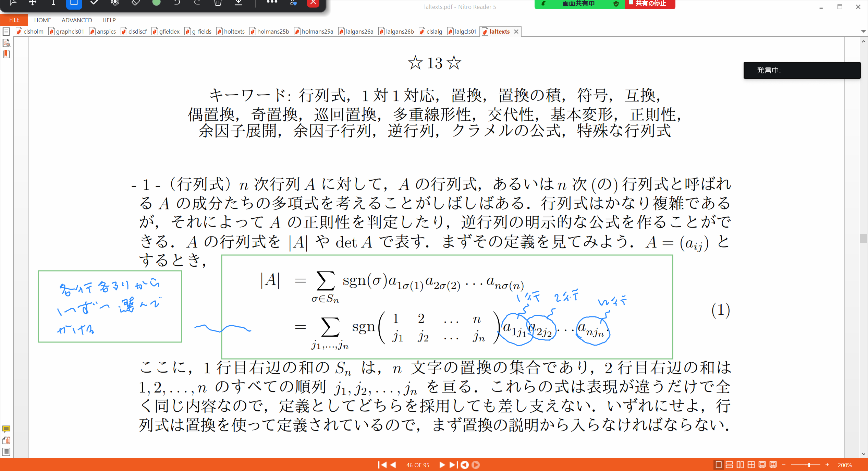868x471 pixels.
Task: Clear annotations with trash icon
Action: 218,3
